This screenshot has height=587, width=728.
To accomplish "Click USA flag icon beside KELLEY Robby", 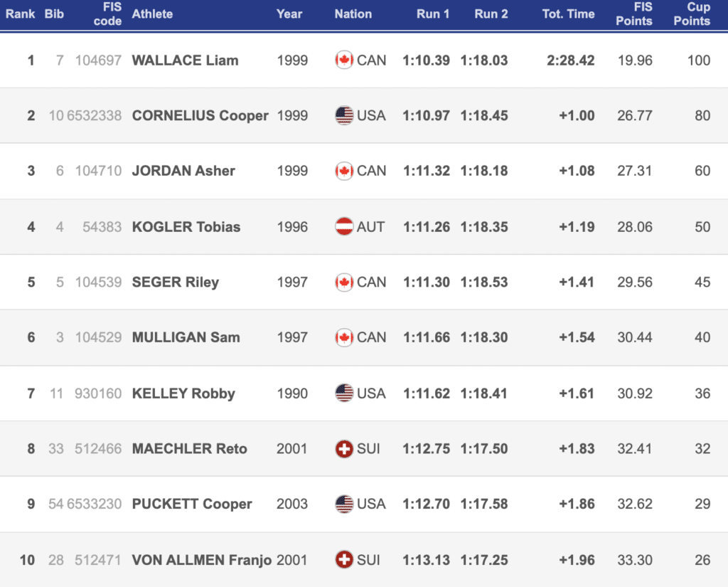I will pos(344,393).
